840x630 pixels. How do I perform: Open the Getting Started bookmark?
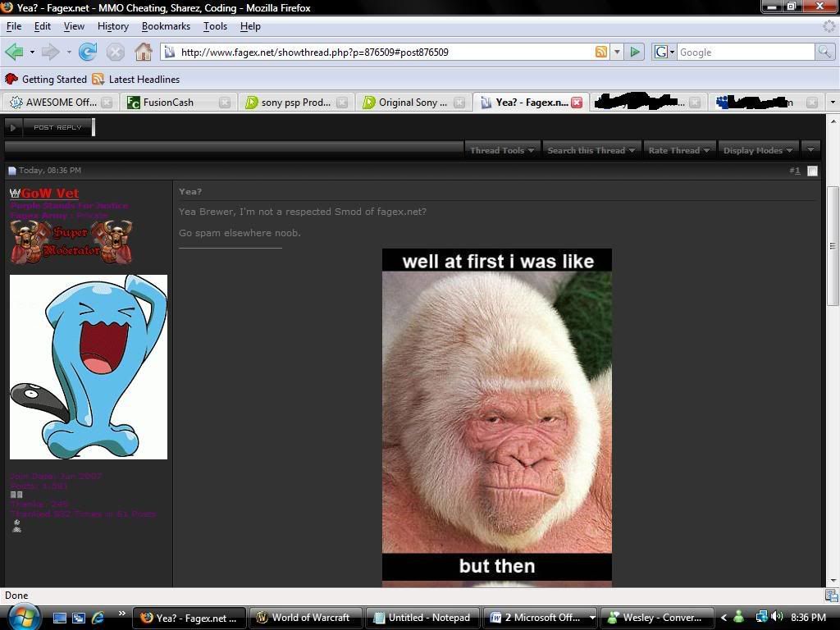coord(46,80)
